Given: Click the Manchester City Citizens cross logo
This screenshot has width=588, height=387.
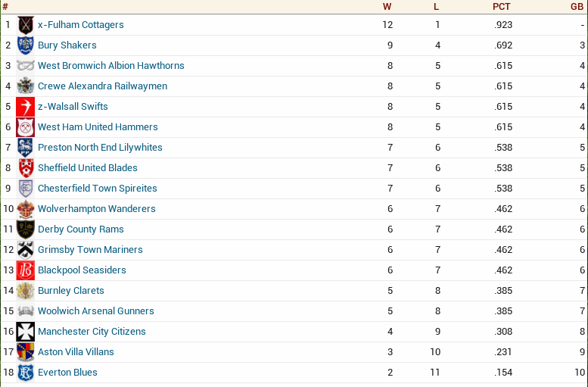Looking at the screenshot, I should pyautogui.click(x=26, y=332).
